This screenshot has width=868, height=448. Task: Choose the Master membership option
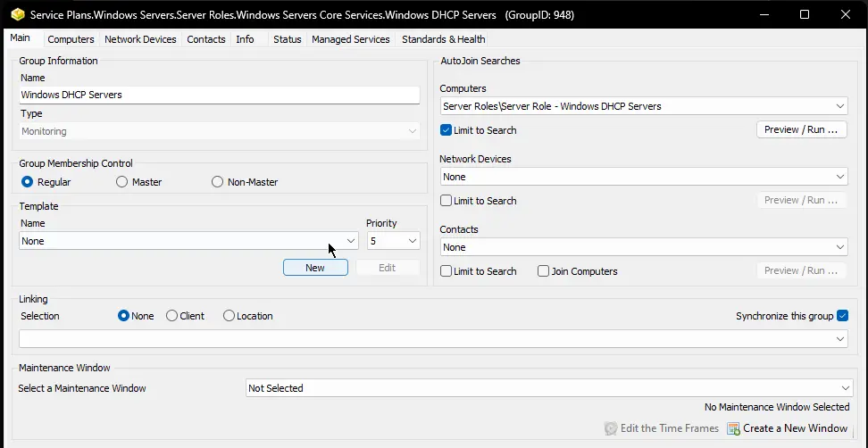pyautogui.click(x=121, y=182)
